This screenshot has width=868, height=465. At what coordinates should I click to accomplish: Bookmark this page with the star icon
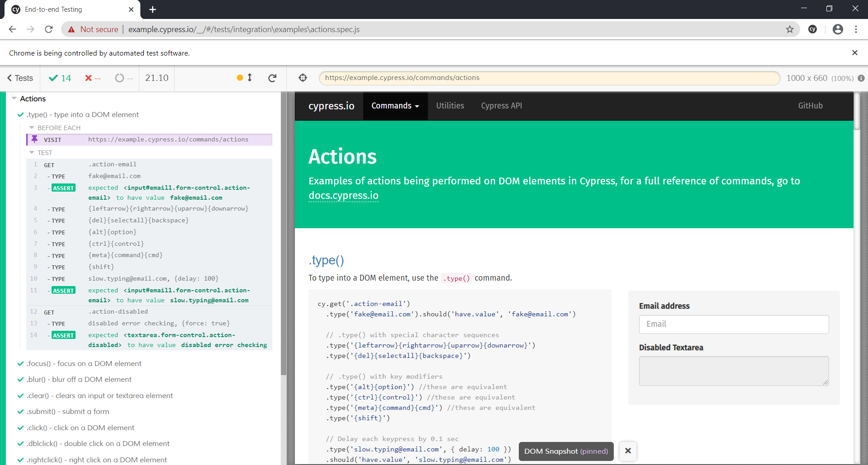point(790,29)
